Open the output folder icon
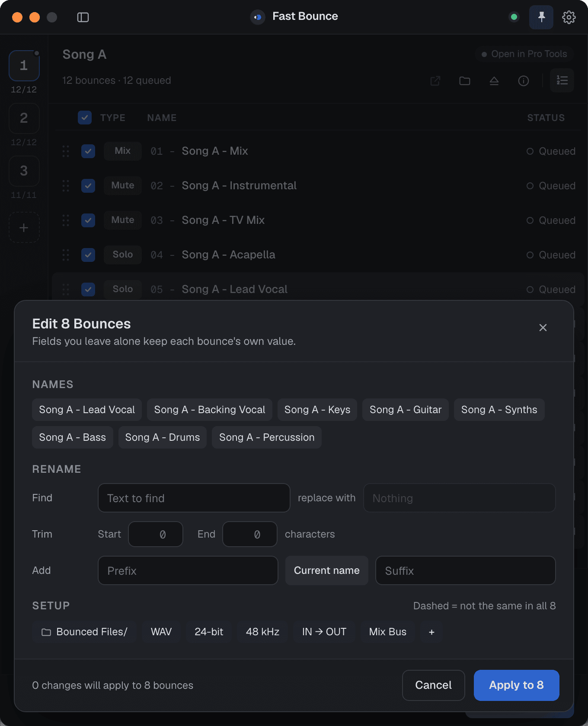588x726 pixels. tap(465, 81)
